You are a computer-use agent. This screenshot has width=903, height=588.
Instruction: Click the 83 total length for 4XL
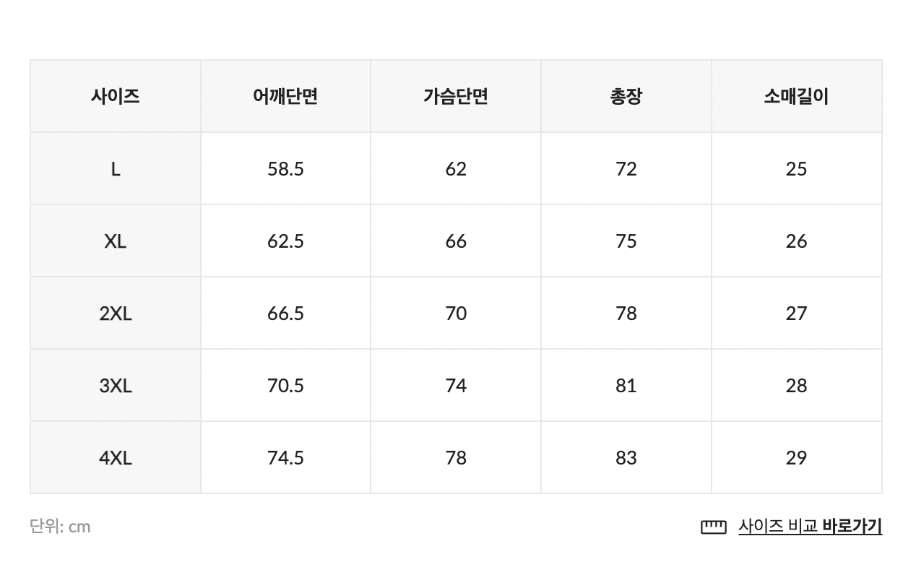(x=626, y=458)
